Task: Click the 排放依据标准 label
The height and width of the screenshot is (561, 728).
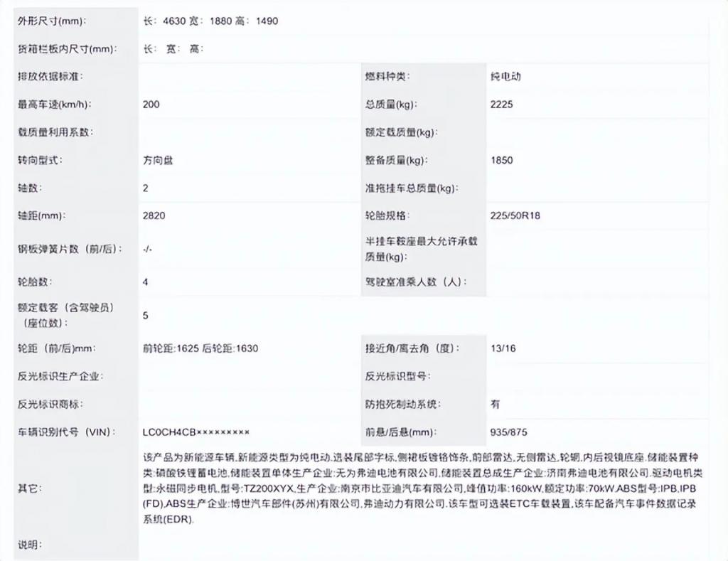Action: click(x=50, y=77)
